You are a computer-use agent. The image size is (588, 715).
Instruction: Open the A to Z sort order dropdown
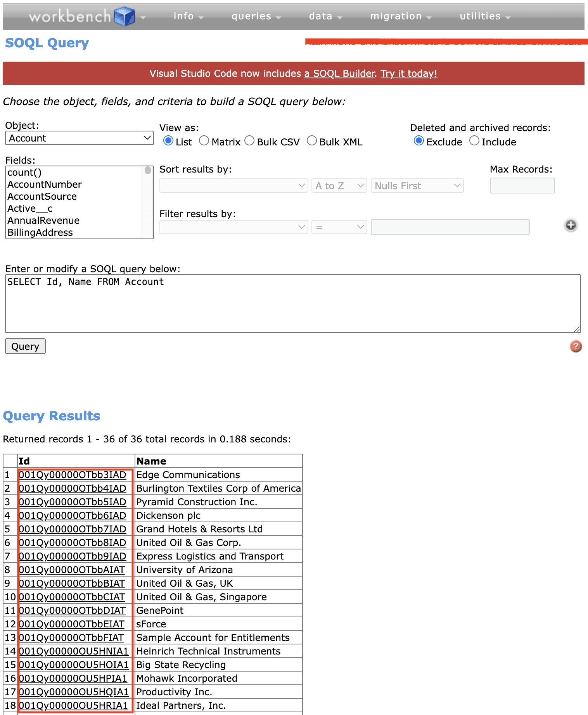click(339, 186)
